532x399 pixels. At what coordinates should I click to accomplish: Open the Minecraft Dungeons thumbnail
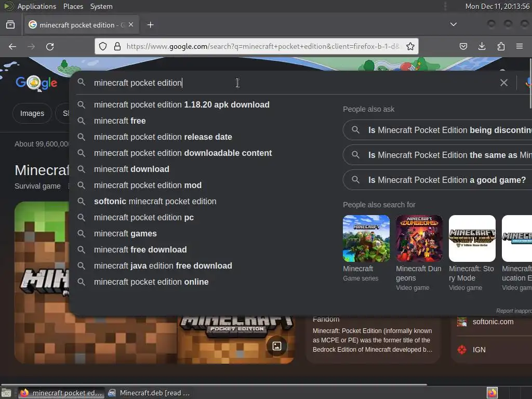[419, 238]
